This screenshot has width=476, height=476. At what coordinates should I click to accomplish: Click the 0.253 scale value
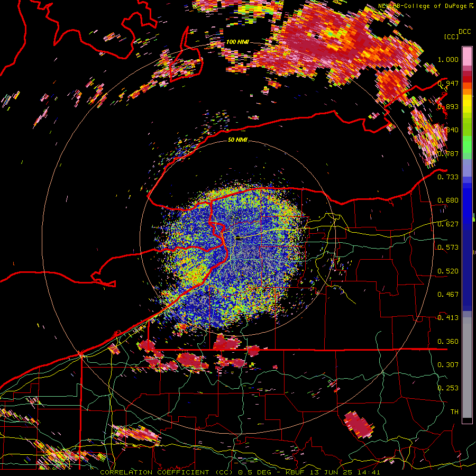(448, 388)
